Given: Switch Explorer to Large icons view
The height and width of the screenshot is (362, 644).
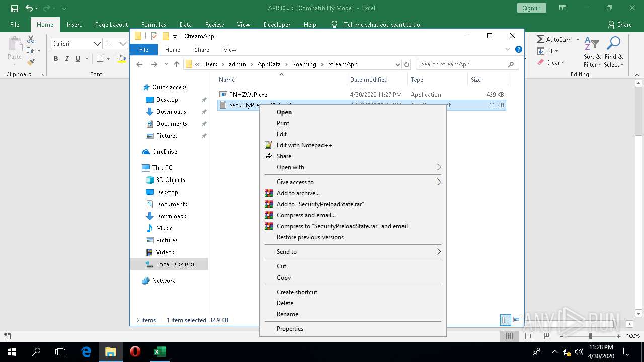Looking at the screenshot, I should coord(516,320).
